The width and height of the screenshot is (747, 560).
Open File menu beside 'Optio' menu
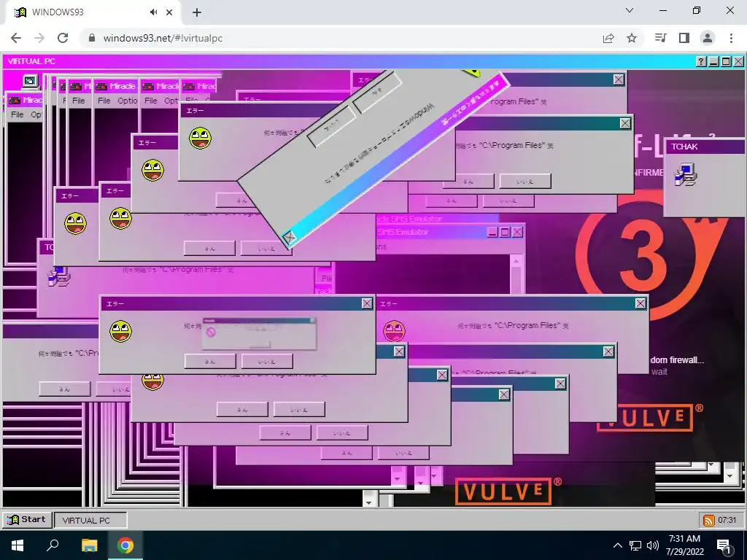pyautogui.click(x=104, y=101)
